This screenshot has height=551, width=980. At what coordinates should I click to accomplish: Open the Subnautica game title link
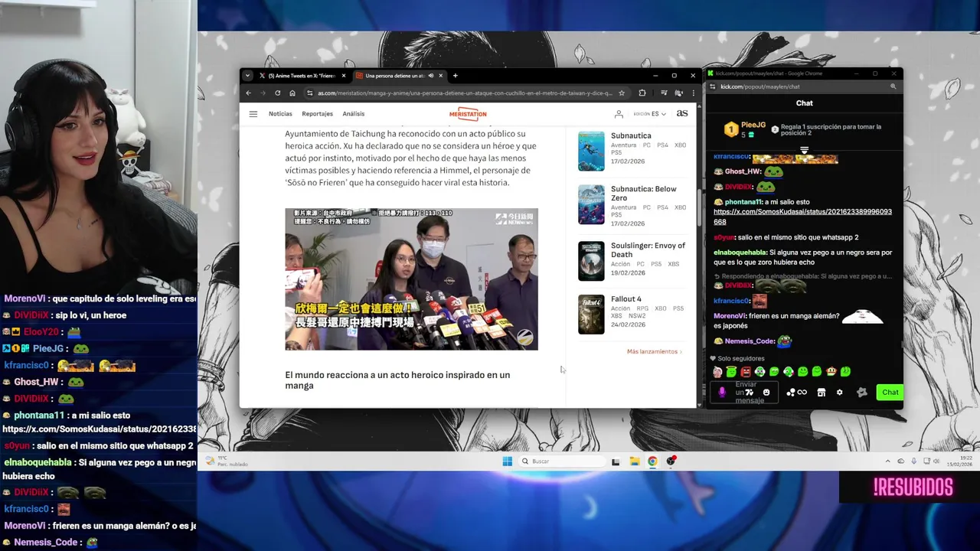click(x=631, y=135)
